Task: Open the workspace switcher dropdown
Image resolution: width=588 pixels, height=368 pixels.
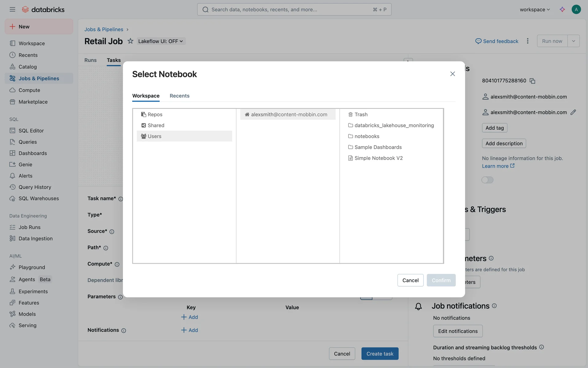Action: click(x=535, y=10)
